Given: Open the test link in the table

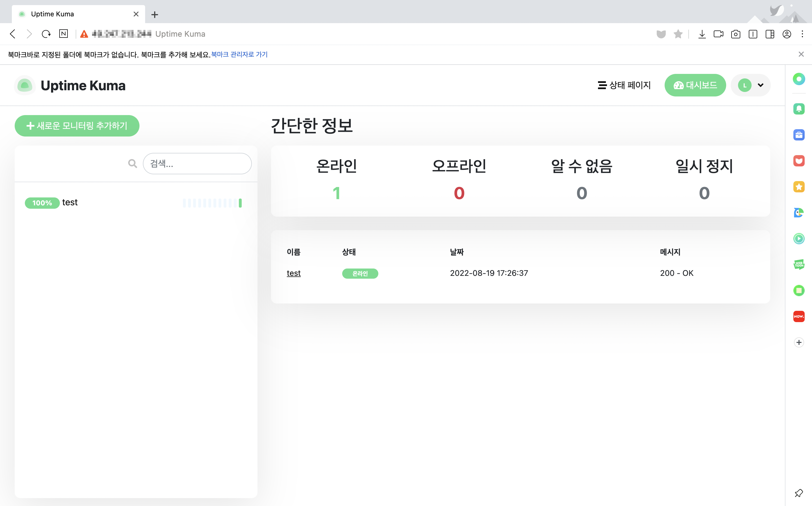Looking at the screenshot, I should pos(293,273).
